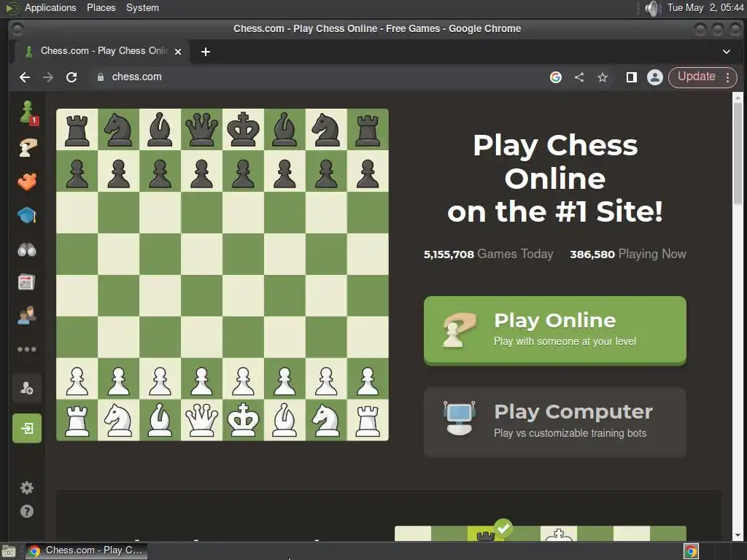
Task: Open the Social friends icon
Action: click(x=27, y=315)
